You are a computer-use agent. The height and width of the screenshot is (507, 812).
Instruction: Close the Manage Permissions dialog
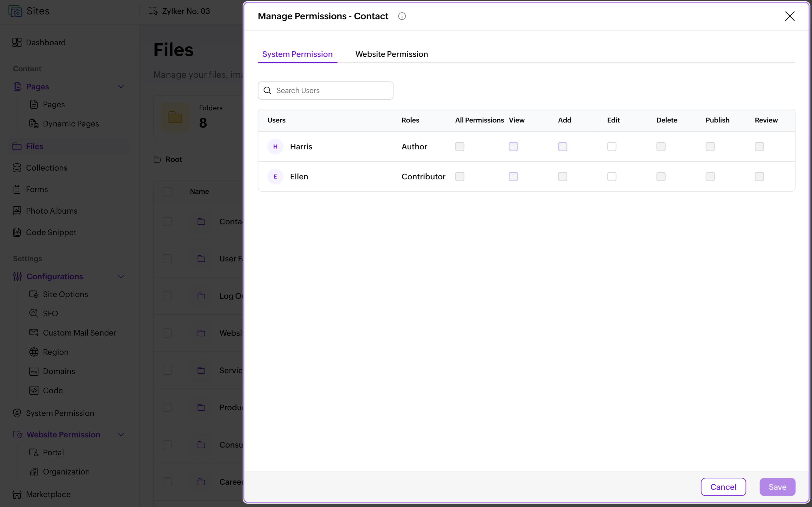pyautogui.click(x=790, y=16)
